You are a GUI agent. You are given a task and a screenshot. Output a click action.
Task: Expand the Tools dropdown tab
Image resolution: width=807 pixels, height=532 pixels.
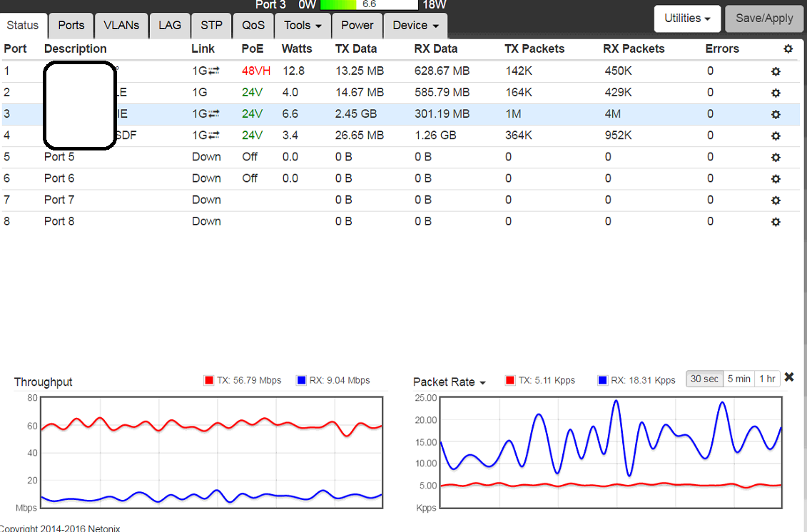coord(303,26)
